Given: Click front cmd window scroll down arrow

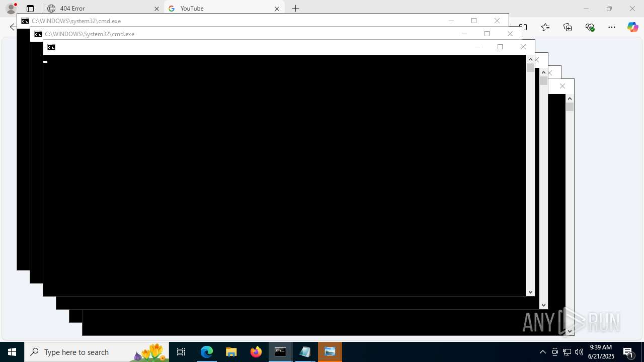Looking at the screenshot, I should (530, 292).
